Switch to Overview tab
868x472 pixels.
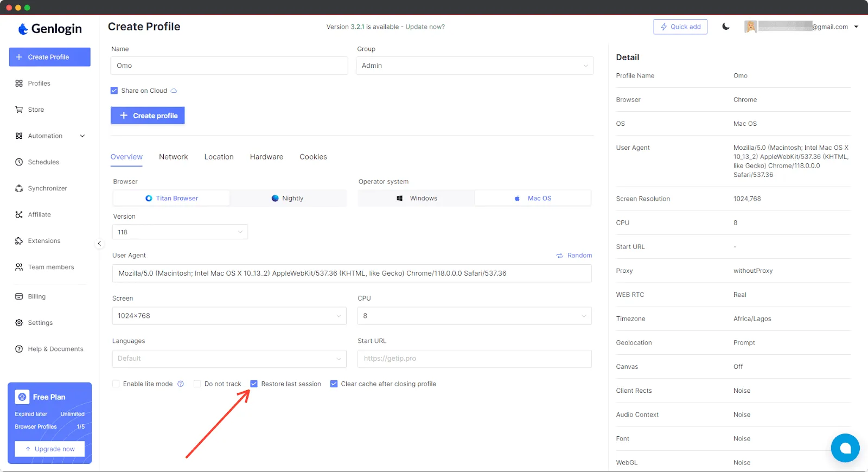[126, 157]
